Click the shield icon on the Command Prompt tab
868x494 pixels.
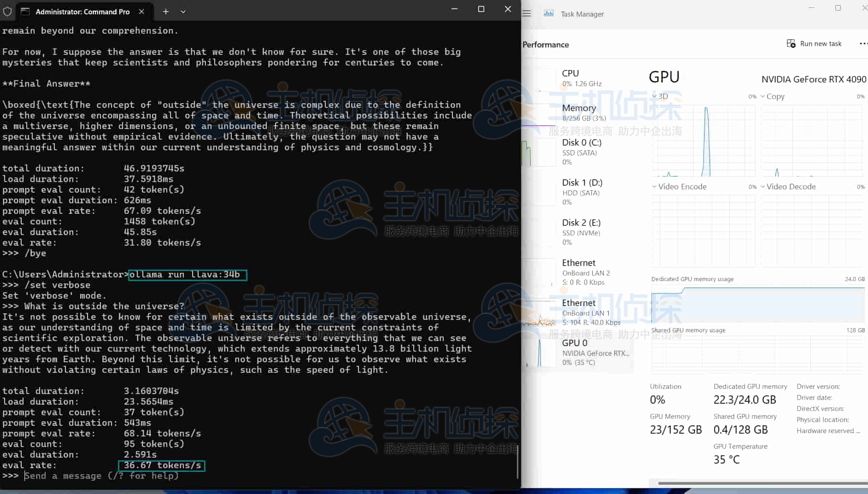click(x=7, y=11)
